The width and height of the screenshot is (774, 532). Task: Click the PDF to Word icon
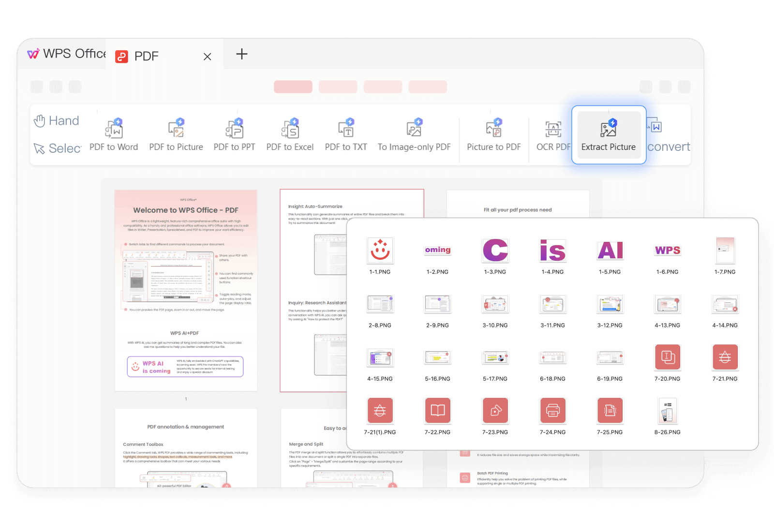tap(114, 129)
